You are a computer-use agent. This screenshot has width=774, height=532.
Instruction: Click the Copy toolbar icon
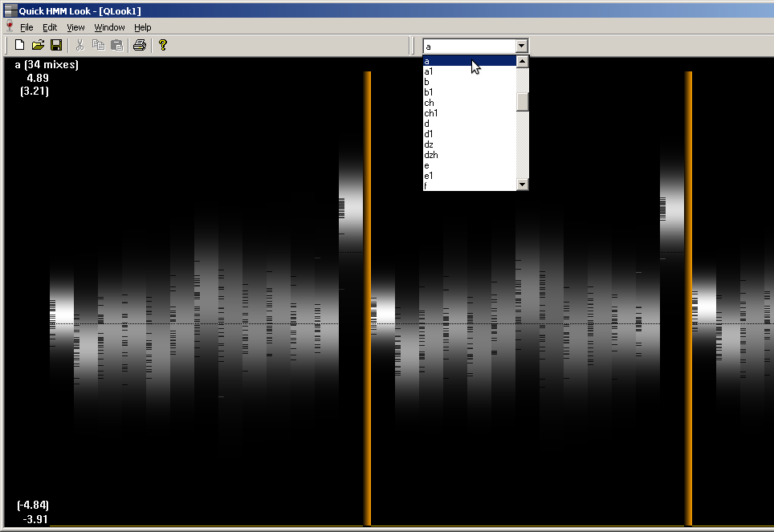coord(98,46)
